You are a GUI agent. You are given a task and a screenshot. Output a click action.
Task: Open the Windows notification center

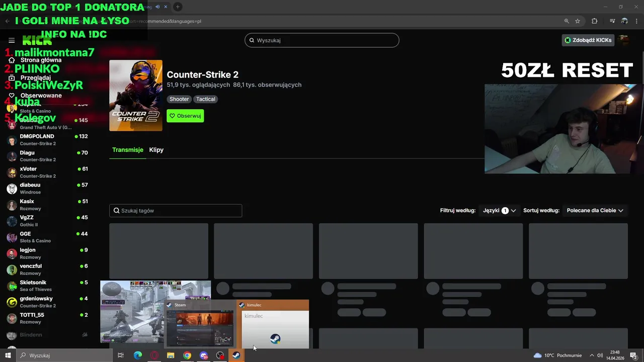pyautogui.click(x=633, y=355)
